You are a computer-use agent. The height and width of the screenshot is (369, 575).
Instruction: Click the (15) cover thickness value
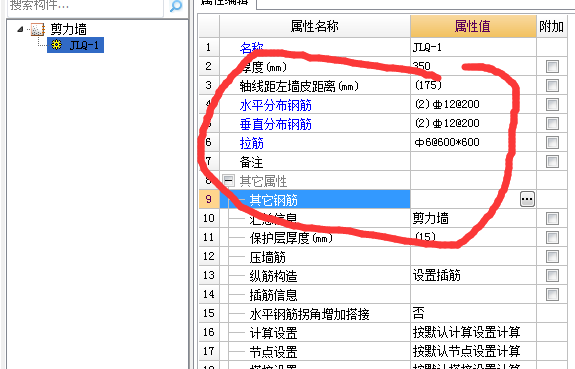click(x=473, y=238)
